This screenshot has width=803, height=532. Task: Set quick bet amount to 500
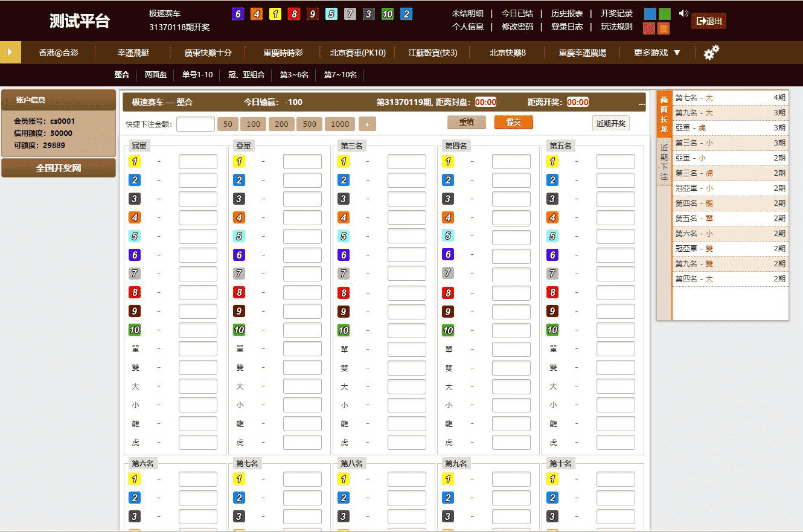(309, 124)
